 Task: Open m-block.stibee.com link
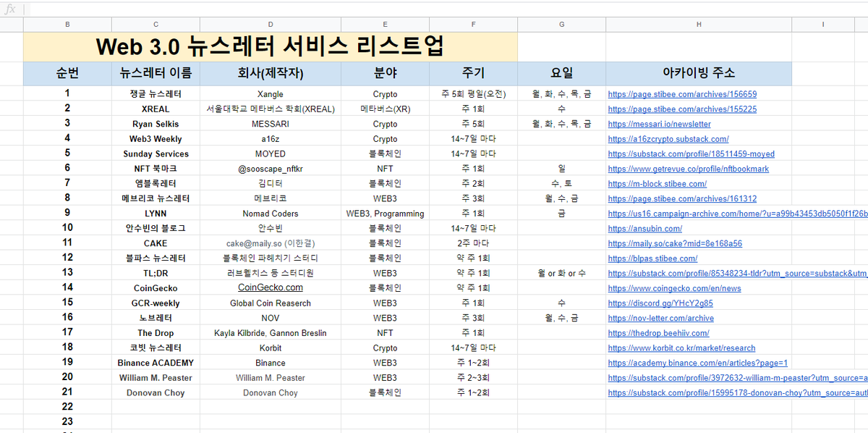(658, 184)
